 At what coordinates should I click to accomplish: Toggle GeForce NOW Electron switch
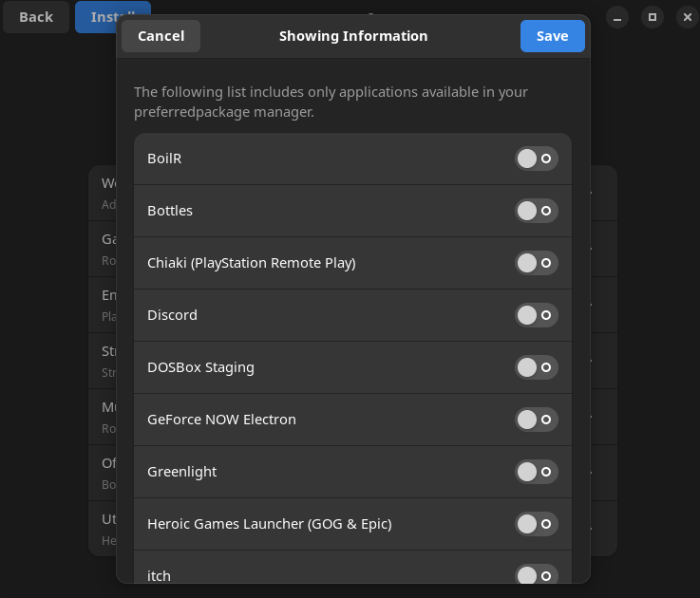pos(537,420)
